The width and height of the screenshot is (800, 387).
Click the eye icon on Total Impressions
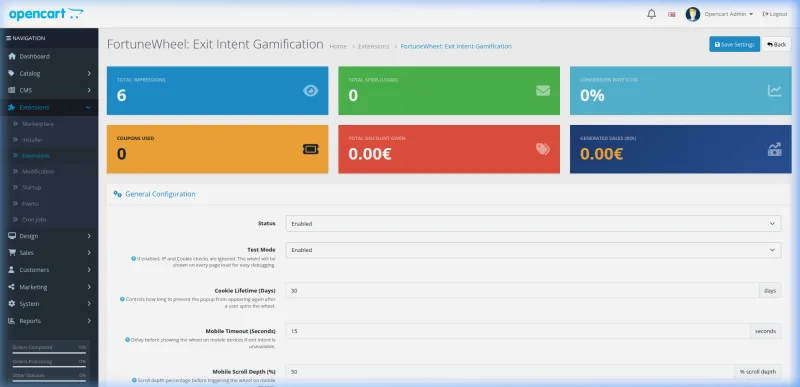tap(310, 91)
